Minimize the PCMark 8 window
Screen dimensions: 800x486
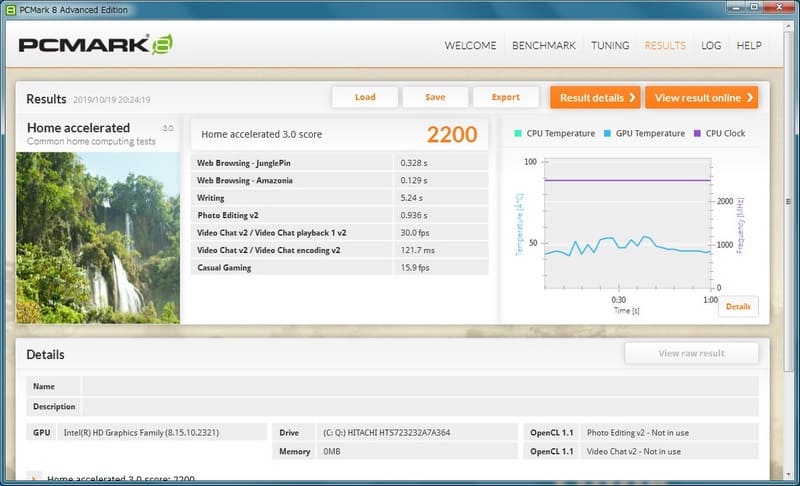pyautogui.click(x=736, y=7)
